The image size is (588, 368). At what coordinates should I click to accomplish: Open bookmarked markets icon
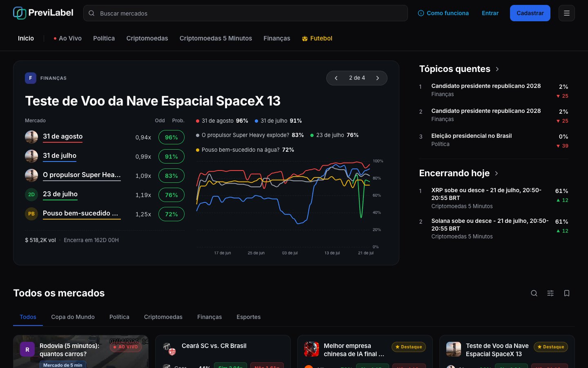pos(567,293)
